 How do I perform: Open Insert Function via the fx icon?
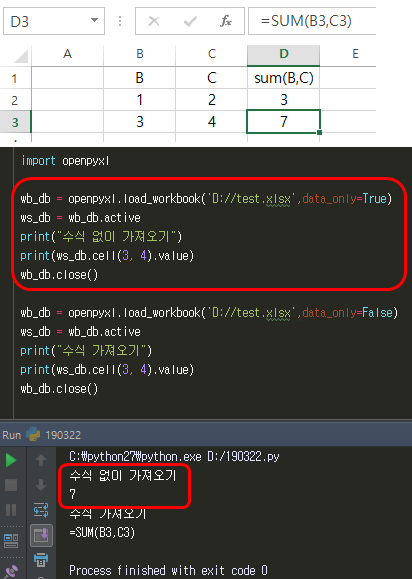pos(226,21)
